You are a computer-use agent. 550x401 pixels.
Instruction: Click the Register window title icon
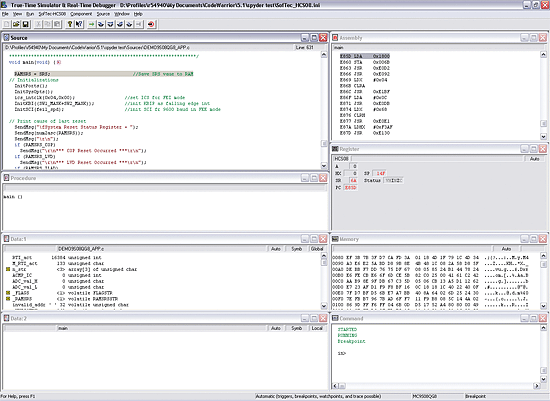click(335, 149)
